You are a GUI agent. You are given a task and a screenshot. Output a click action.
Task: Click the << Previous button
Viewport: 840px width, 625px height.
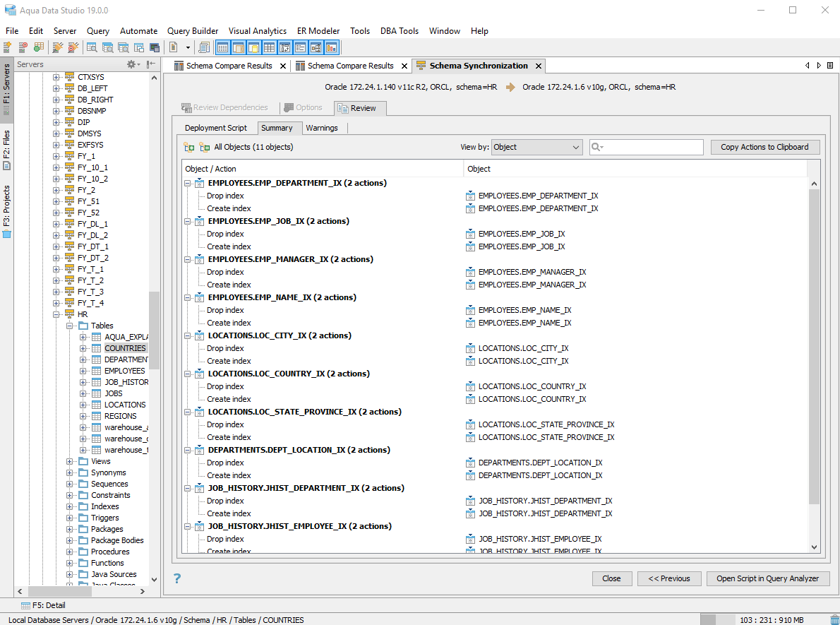668,578
